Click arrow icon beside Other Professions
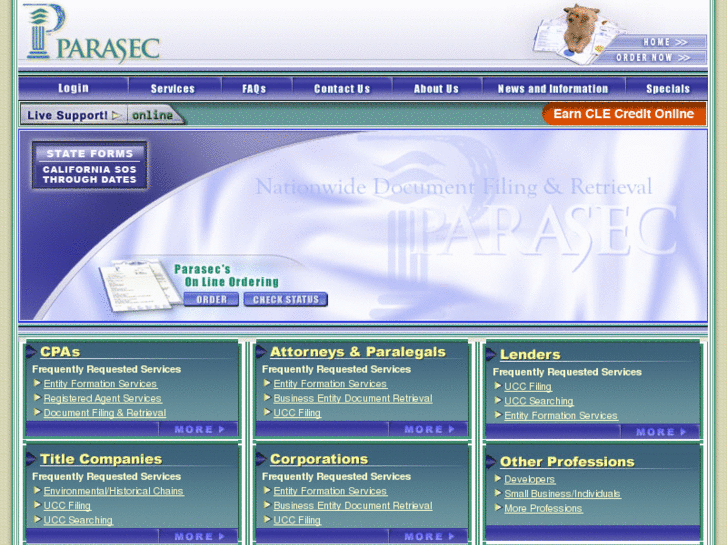727x545 pixels. pos(491,462)
